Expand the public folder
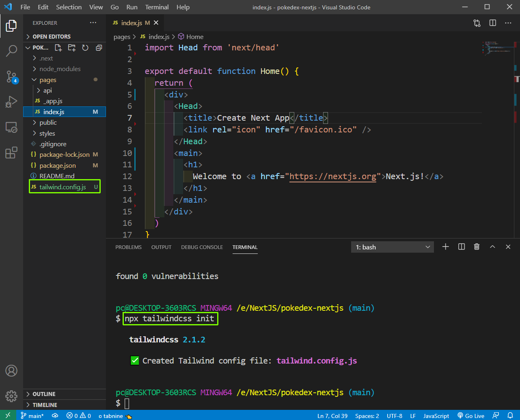520x420 pixels. coord(65,122)
